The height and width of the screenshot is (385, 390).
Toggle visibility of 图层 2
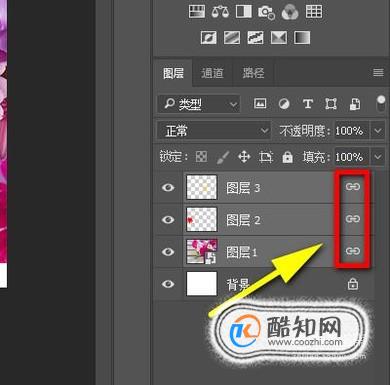168,220
